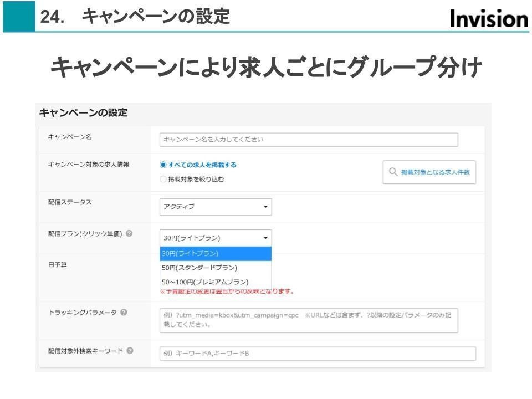Open the 配信ステータス アクティブ dropdown
The height and width of the screenshot is (399, 532).
tap(216, 207)
